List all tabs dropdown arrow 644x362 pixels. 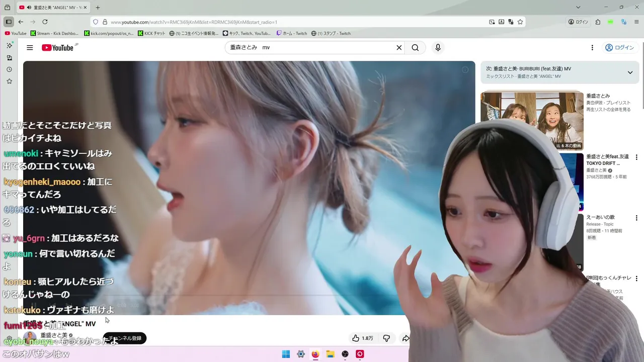click(x=578, y=8)
